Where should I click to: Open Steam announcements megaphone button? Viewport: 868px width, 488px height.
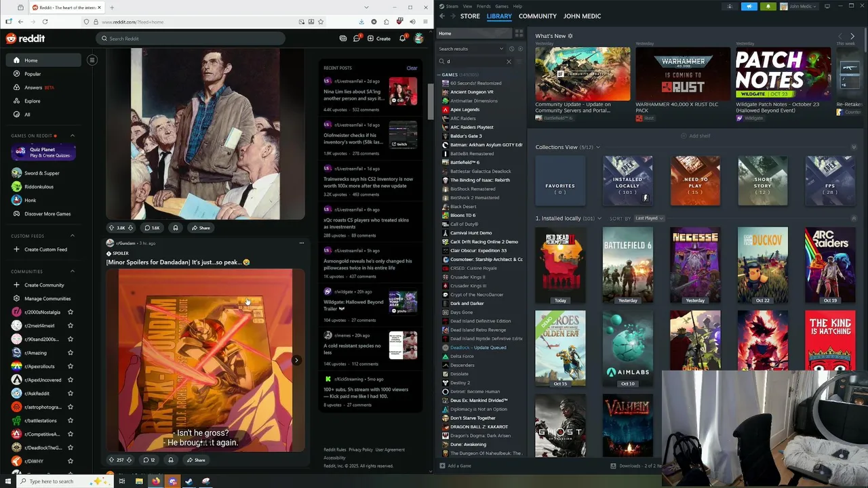point(749,6)
